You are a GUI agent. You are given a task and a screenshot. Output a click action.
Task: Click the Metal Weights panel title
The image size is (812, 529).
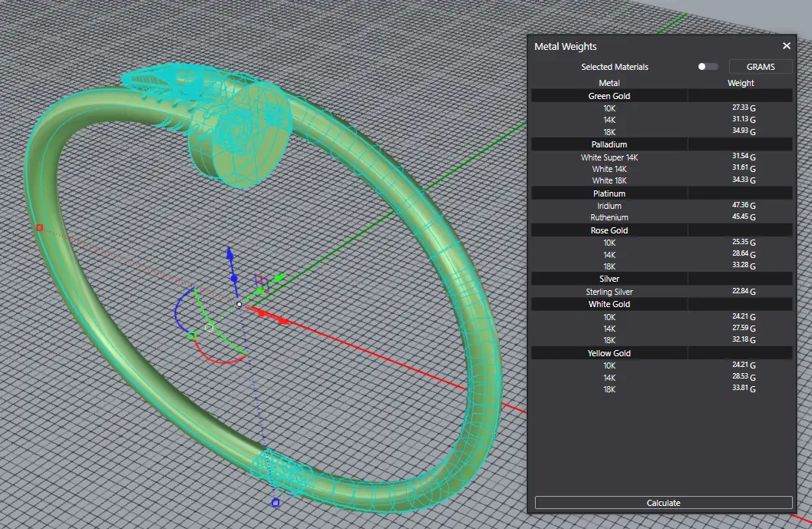[x=565, y=46]
